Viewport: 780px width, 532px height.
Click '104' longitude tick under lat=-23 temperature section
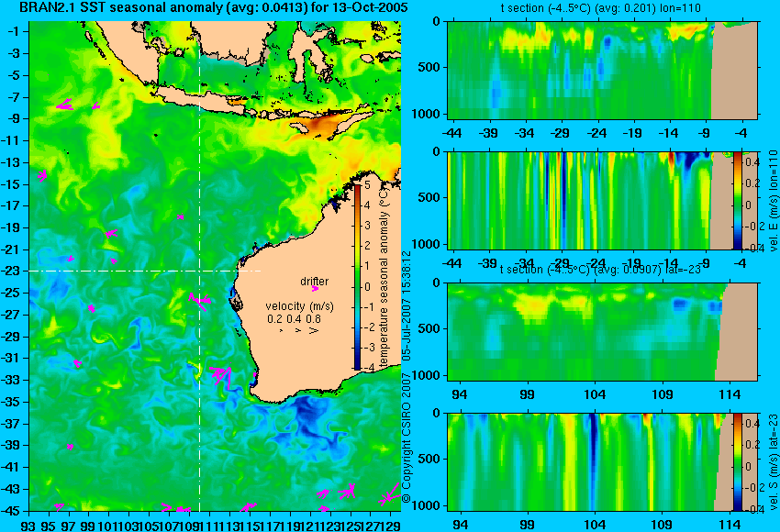[594, 394]
